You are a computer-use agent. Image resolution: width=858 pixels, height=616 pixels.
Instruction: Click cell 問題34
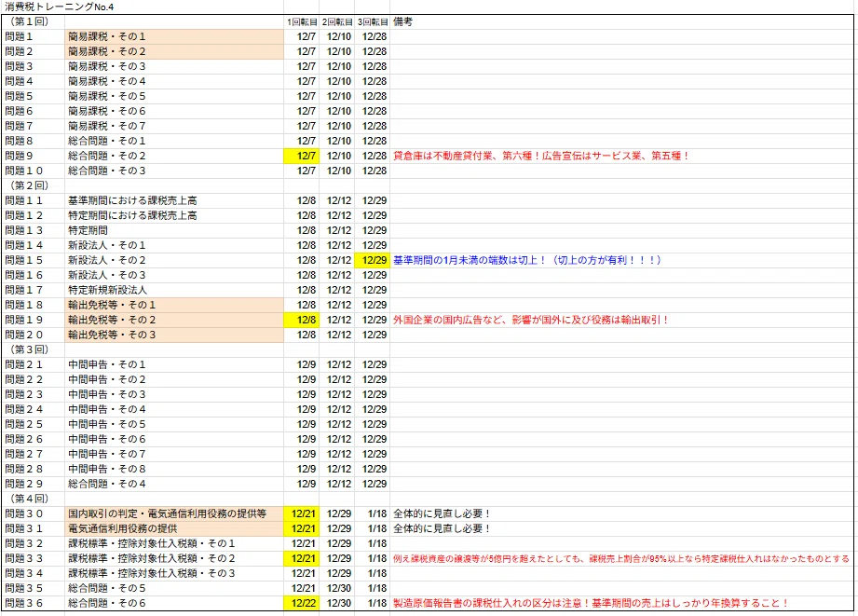point(34,573)
